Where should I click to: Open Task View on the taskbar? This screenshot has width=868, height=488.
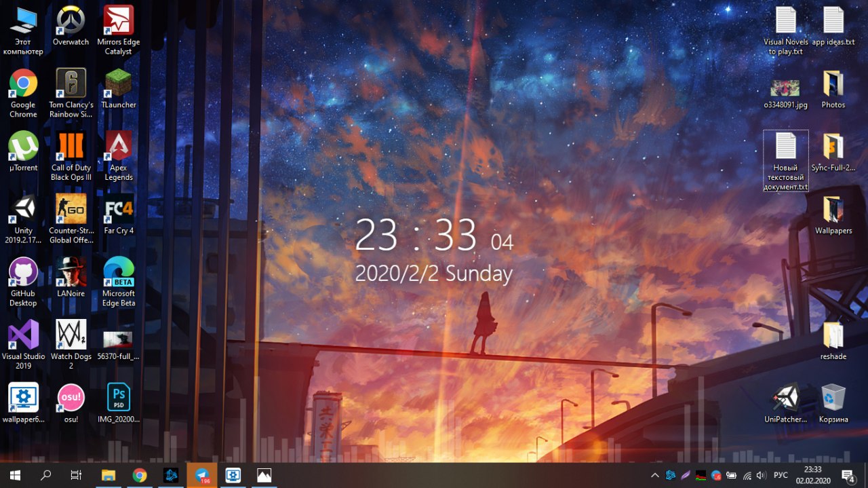click(76, 475)
